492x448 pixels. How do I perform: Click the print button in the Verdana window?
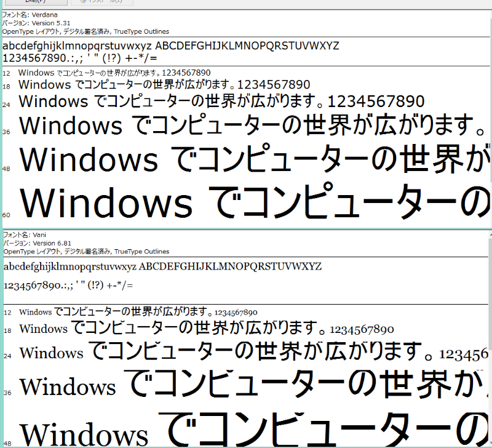[36, 2]
